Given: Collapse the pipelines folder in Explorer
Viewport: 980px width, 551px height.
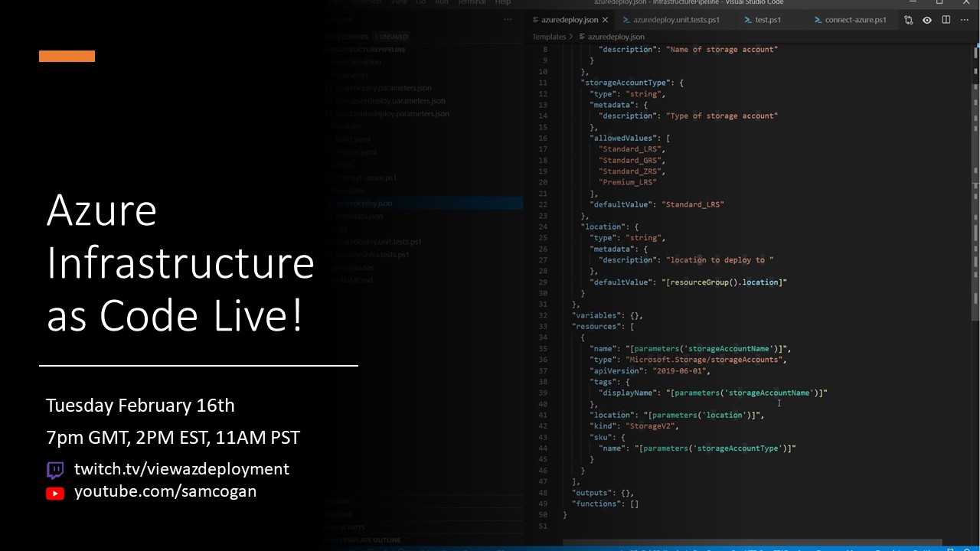Looking at the screenshot, I should (347, 126).
